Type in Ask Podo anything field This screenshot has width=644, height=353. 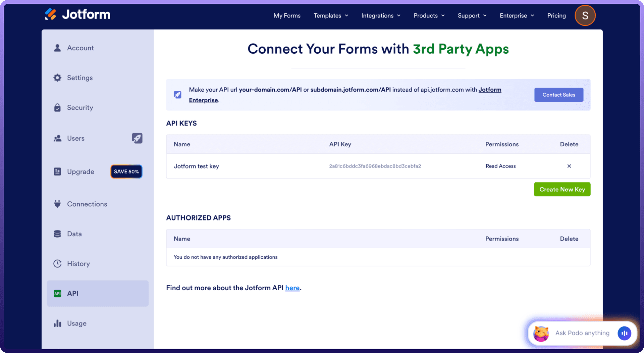[x=582, y=333]
